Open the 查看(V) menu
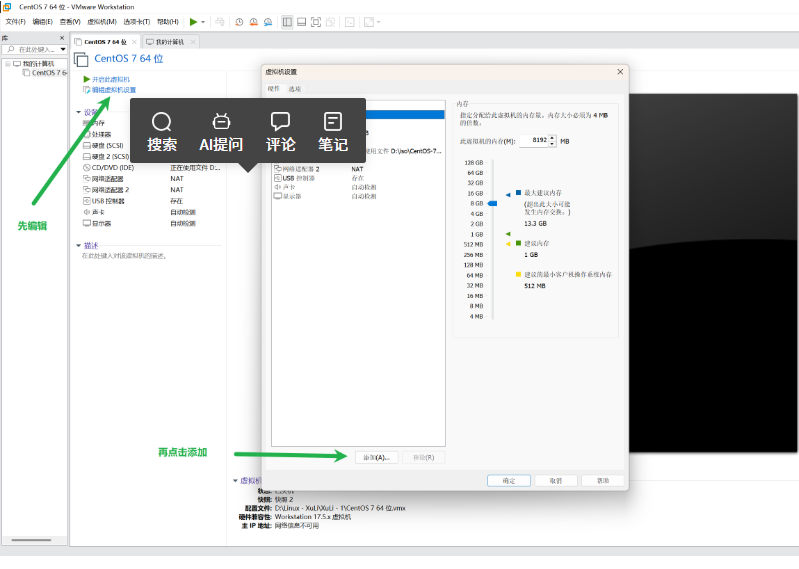The height and width of the screenshot is (569, 799). coord(70,21)
